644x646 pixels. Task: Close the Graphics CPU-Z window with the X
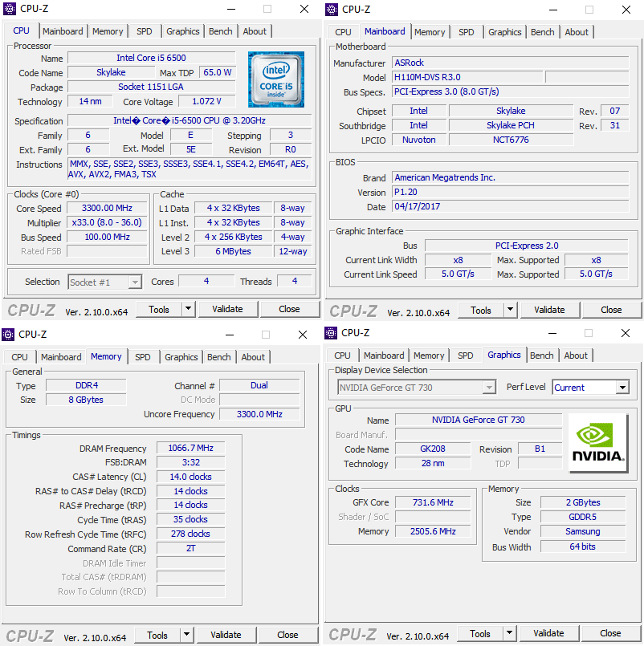coord(626,333)
